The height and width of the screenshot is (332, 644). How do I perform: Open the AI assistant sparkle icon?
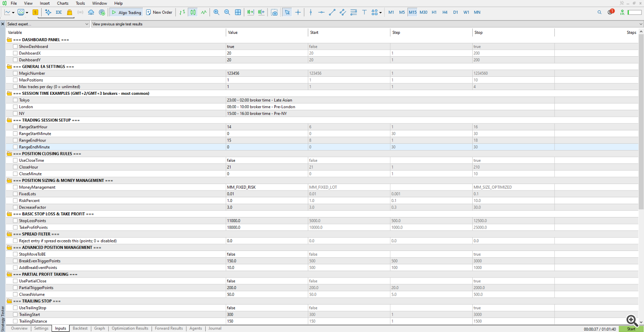48,12
